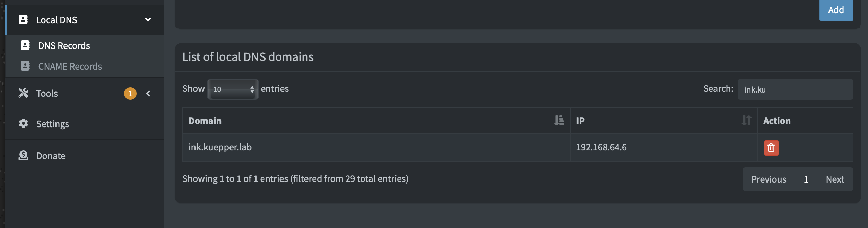Select the Local DNS address book icon
This screenshot has width=868, height=228.
(23, 20)
